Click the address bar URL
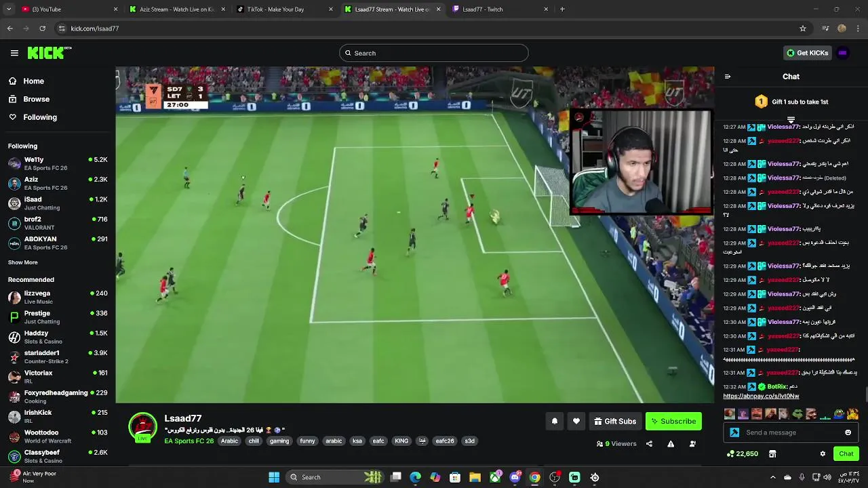 coord(95,28)
